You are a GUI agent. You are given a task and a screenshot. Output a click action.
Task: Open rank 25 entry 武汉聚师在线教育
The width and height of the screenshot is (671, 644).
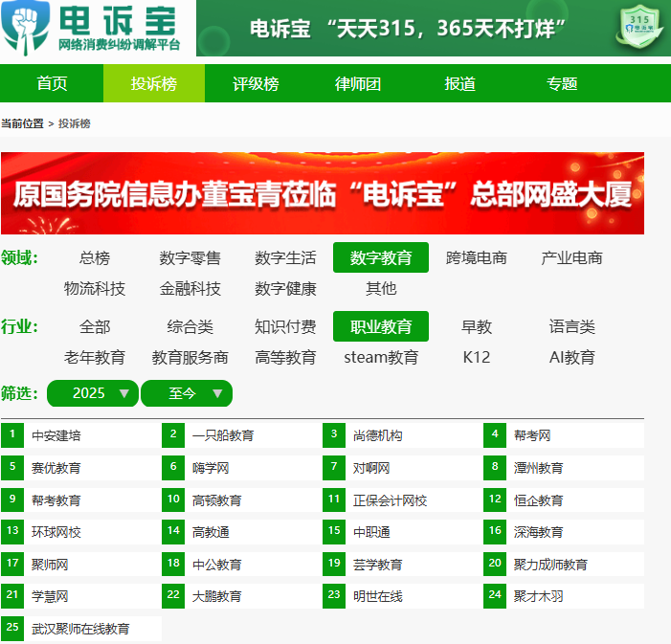coord(80,629)
